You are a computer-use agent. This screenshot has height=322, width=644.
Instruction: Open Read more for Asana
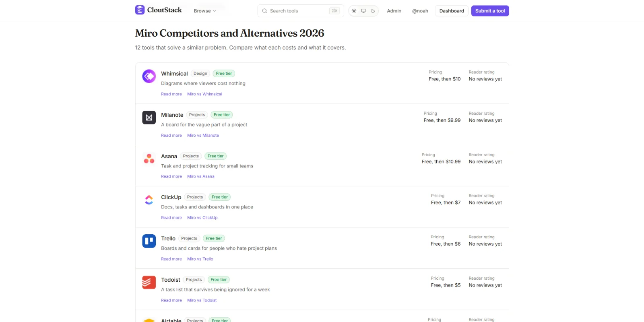pyautogui.click(x=171, y=177)
